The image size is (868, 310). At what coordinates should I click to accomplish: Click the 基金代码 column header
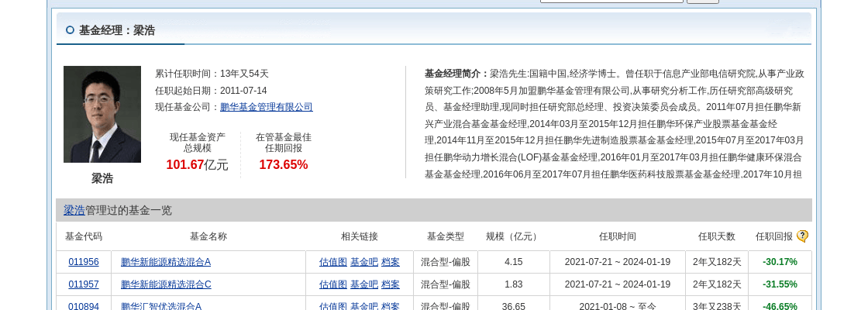pos(84,236)
